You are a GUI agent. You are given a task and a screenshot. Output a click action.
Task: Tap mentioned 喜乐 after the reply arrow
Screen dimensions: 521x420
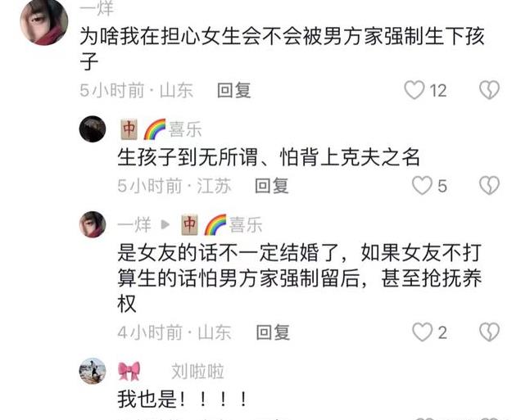(246, 225)
